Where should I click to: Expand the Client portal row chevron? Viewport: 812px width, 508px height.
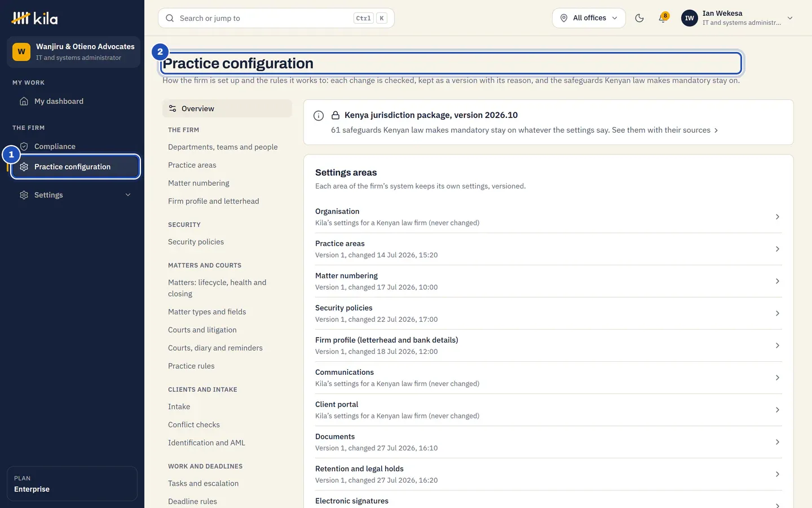(x=777, y=410)
